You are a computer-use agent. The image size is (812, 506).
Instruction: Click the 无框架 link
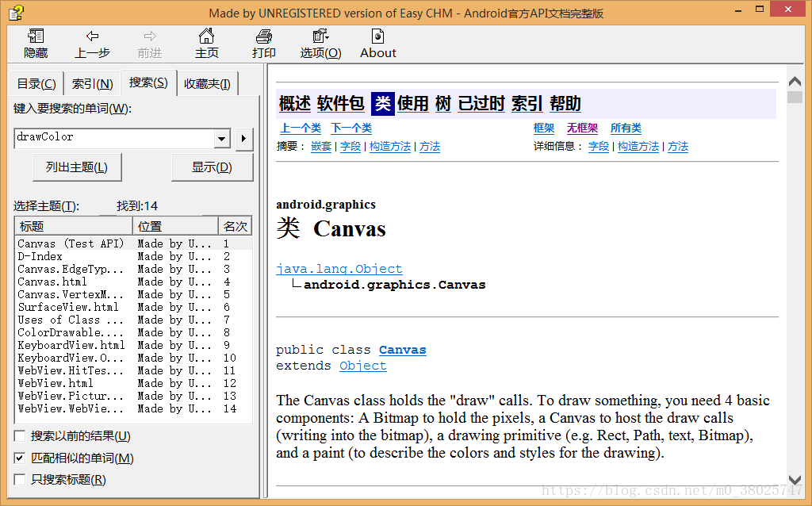[x=582, y=128]
